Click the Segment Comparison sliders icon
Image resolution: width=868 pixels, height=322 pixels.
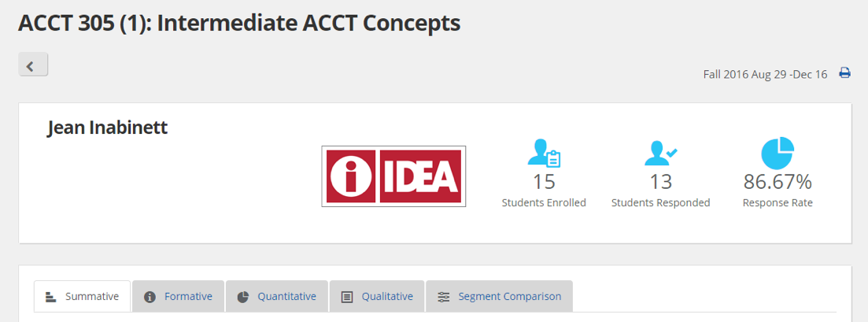[443, 297]
